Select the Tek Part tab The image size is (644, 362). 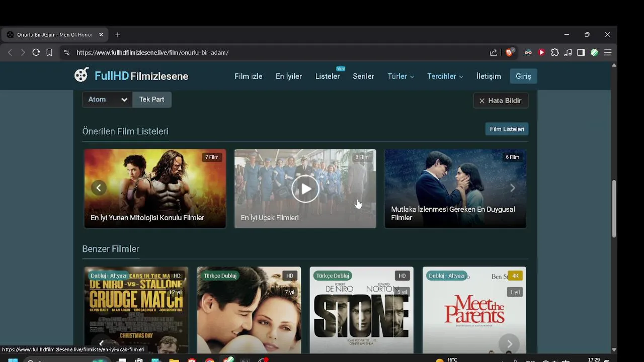point(152,100)
